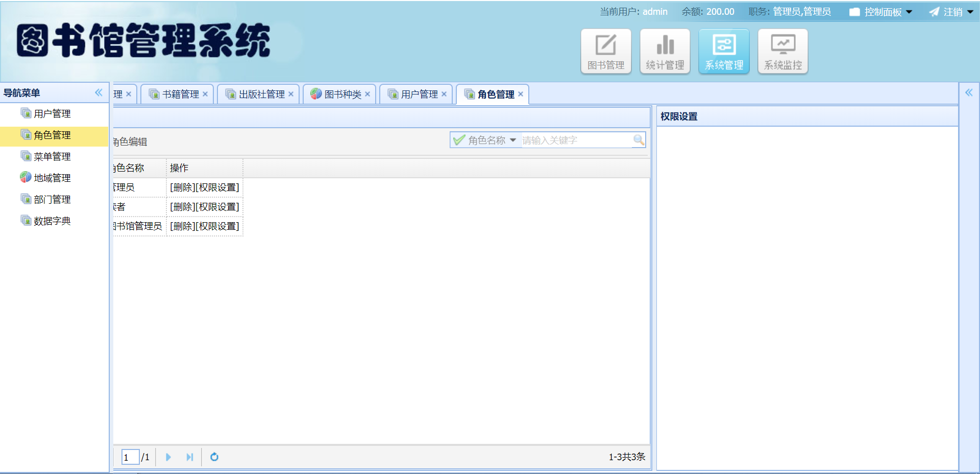Click 删除 in the second role row
The height and width of the screenshot is (474, 980).
click(182, 207)
